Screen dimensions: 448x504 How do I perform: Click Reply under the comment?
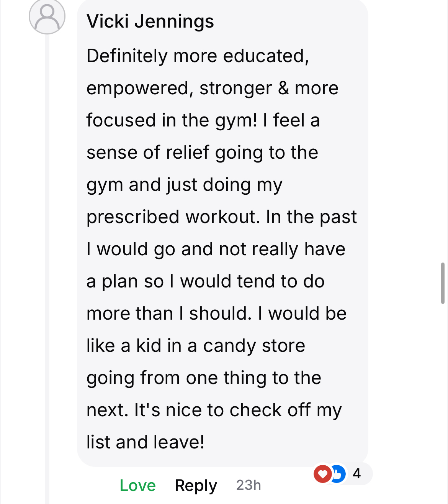click(x=196, y=485)
